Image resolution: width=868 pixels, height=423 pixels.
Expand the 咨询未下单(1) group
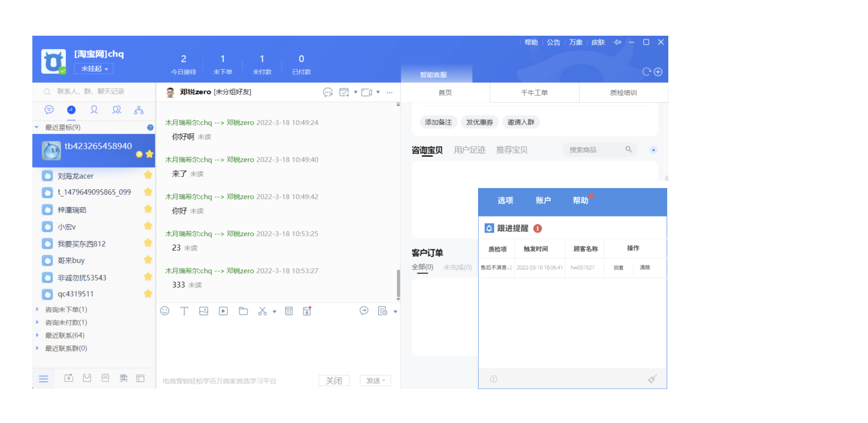coord(37,309)
